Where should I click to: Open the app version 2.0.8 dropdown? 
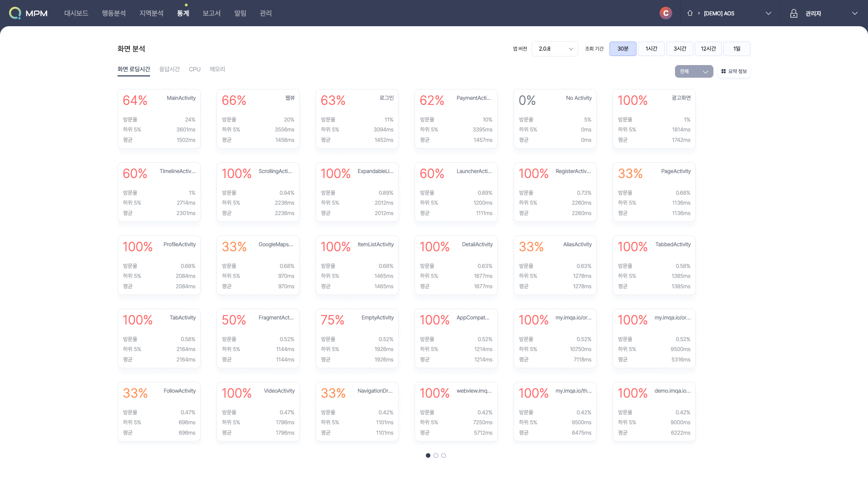pos(555,49)
